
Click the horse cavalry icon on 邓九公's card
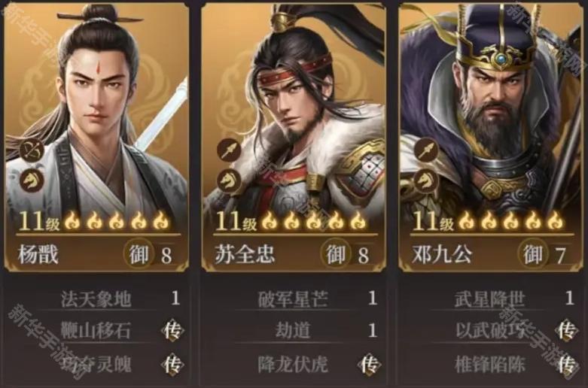point(426,180)
